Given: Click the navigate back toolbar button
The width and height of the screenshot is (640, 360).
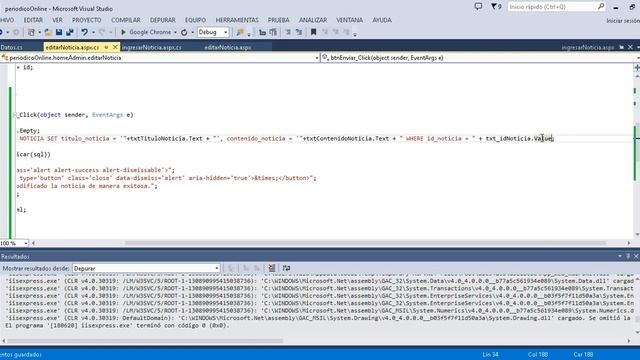Looking at the screenshot, I should click(2, 32).
